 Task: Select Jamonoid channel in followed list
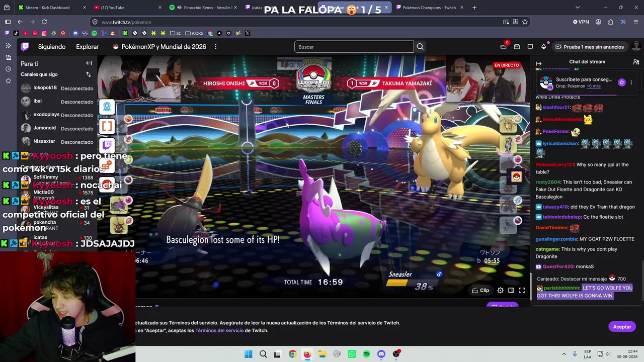tap(57, 128)
